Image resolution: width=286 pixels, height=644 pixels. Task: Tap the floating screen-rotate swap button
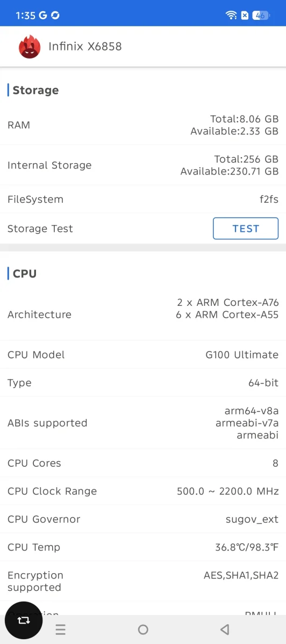point(24,620)
